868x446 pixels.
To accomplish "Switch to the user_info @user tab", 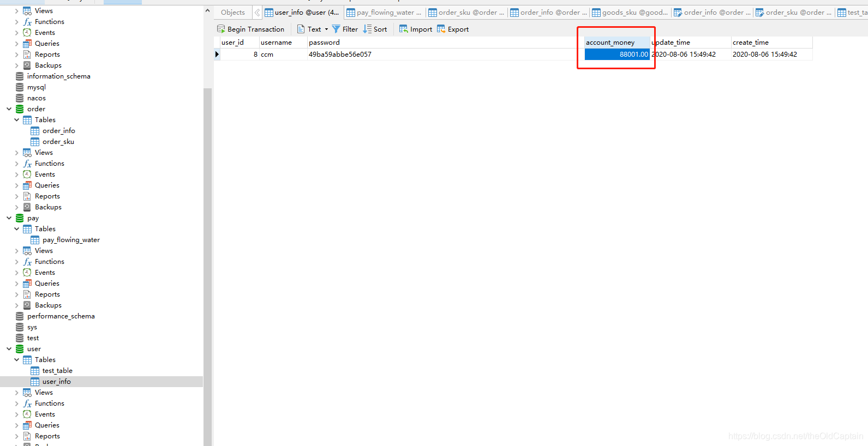I will pyautogui.click(x=302, y=13).
